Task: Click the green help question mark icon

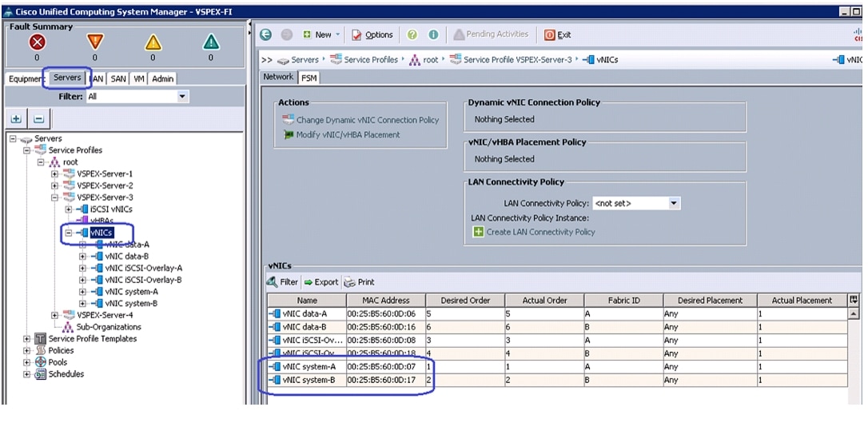Action: [x=412, y=34]
